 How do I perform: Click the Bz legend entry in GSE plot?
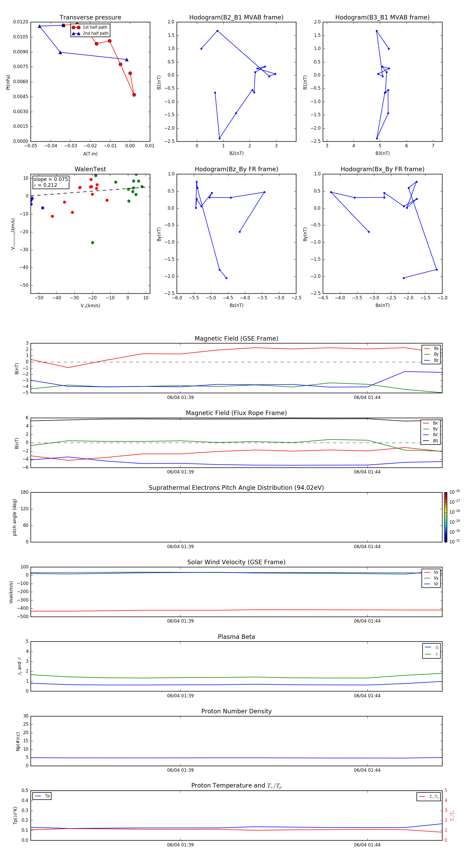tap(431, 360)
